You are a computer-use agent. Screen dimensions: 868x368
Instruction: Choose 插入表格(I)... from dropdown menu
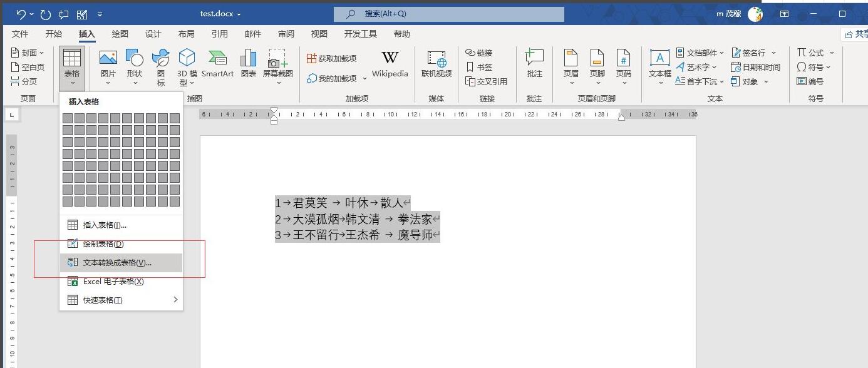coord(105,225)
